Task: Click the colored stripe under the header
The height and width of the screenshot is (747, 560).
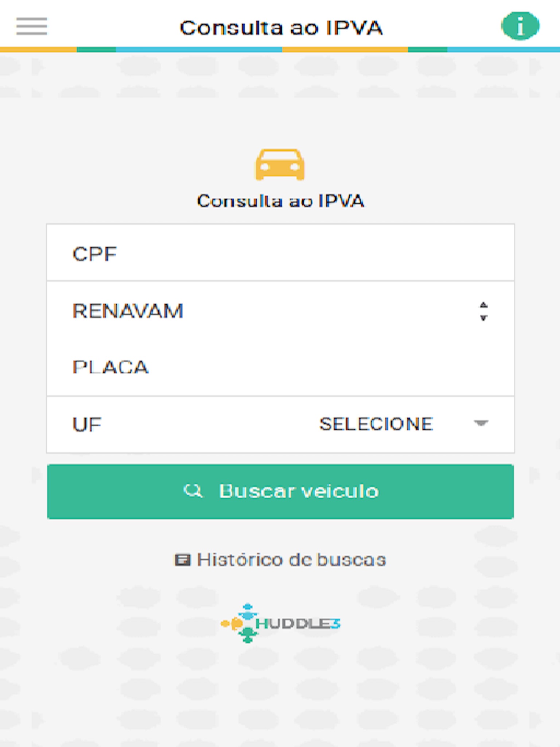Action: (x=280, y=50)
